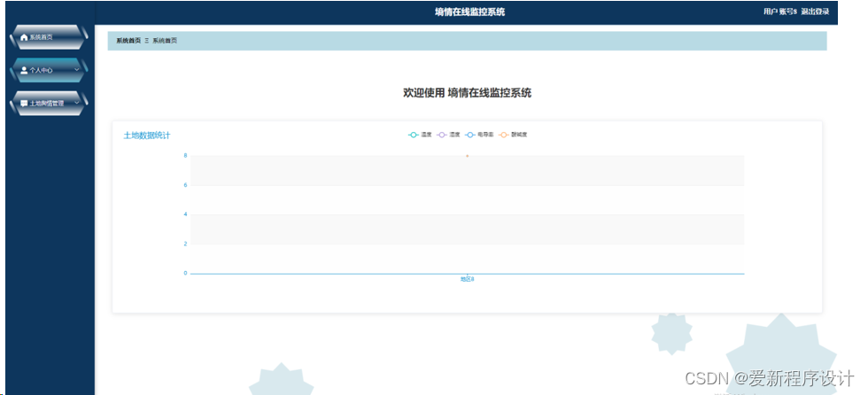Click the 用户 账号8 account label
The height and width of the screenshot is (395, 868).
point(780,12)
